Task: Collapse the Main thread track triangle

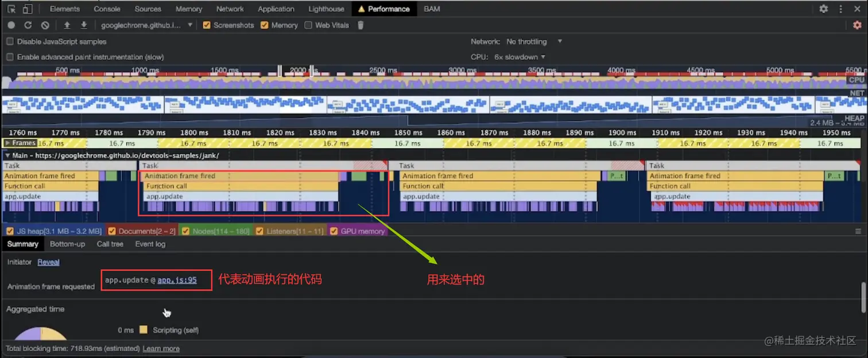Action: point(7,155)
